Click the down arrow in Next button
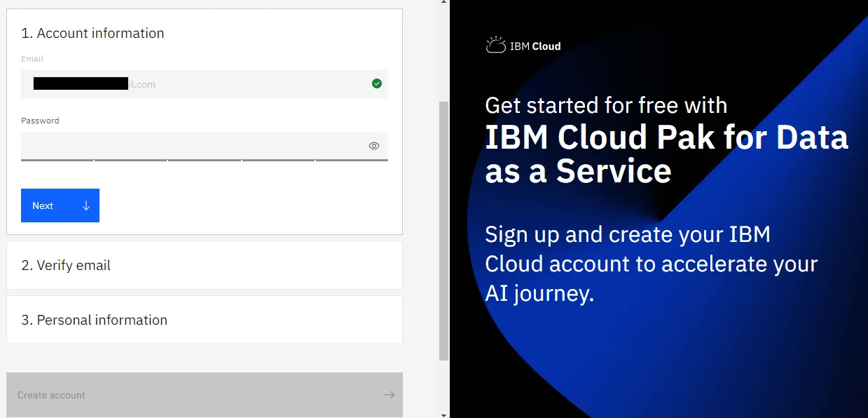 pos(86,205)
